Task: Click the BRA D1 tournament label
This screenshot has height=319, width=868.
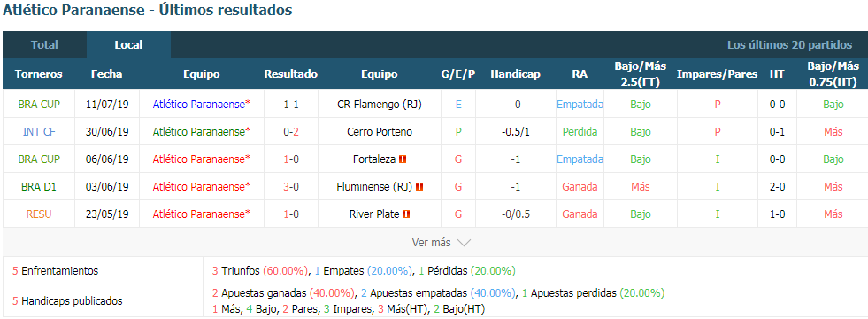Action: point(39,187)
